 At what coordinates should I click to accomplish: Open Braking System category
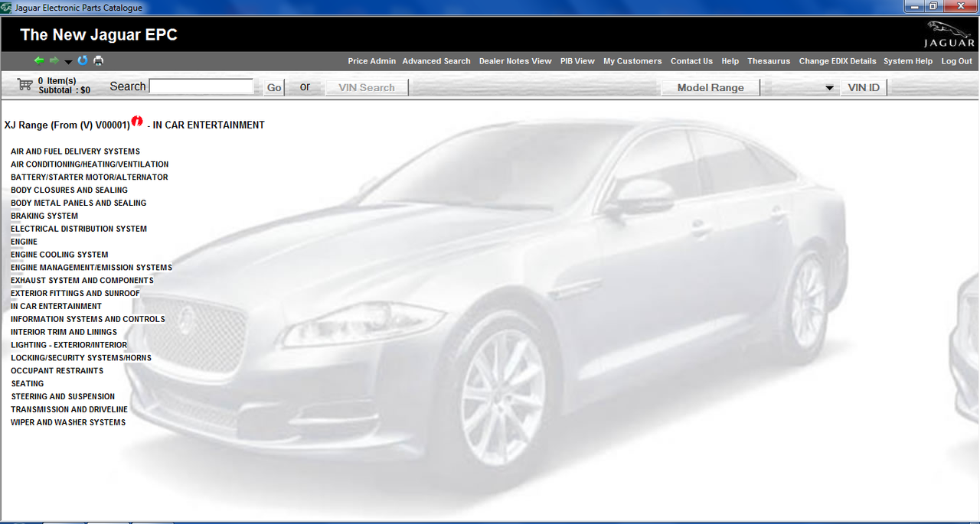pos(44,216)
